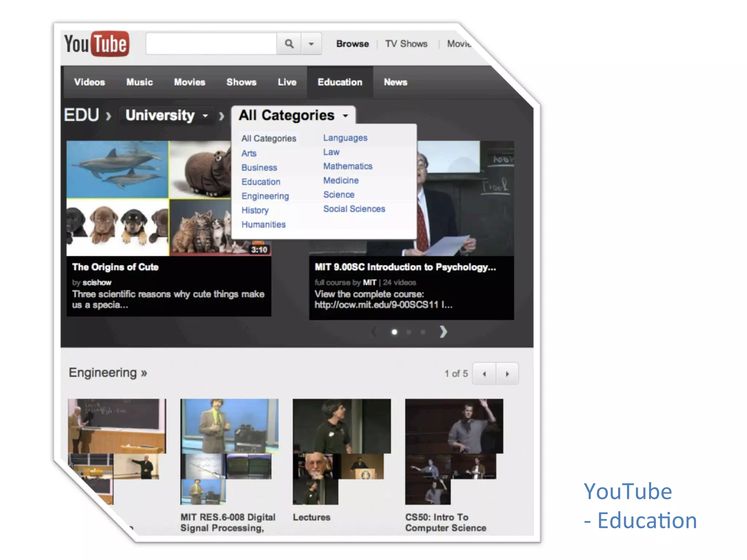This screenshot has width=747, height=560.
Task: Visit the scishow channel link
Action: tap(97, 283)
